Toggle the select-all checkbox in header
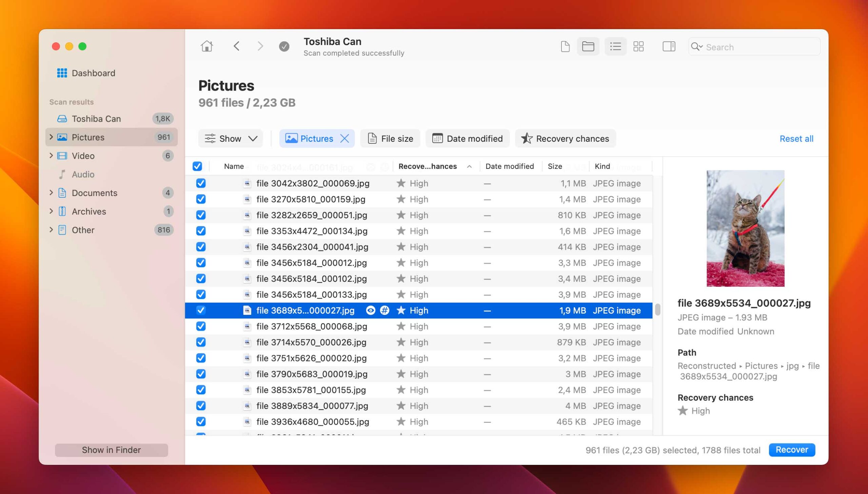The image size is (868, 494). pyautogui.click(x=197, y=166)
